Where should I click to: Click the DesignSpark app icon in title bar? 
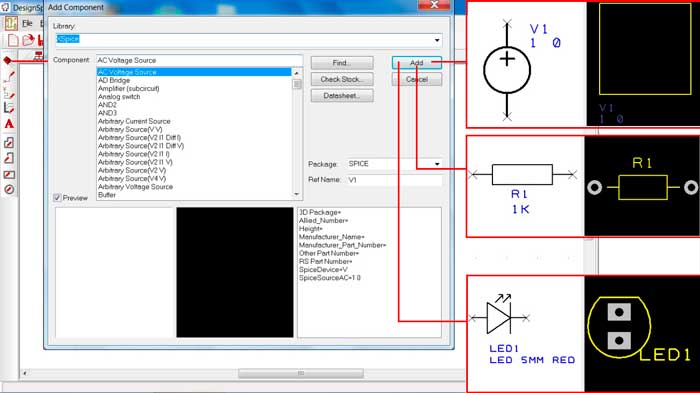tap(5, 7)
